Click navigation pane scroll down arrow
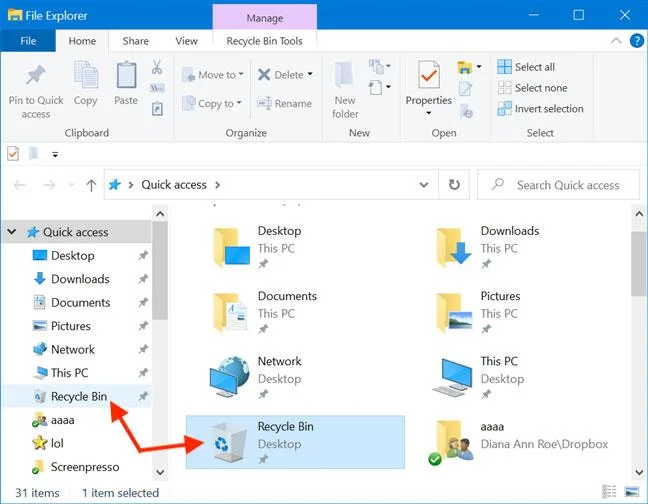The width and height of the screenshot is (648, 504). tap(160, 472)
